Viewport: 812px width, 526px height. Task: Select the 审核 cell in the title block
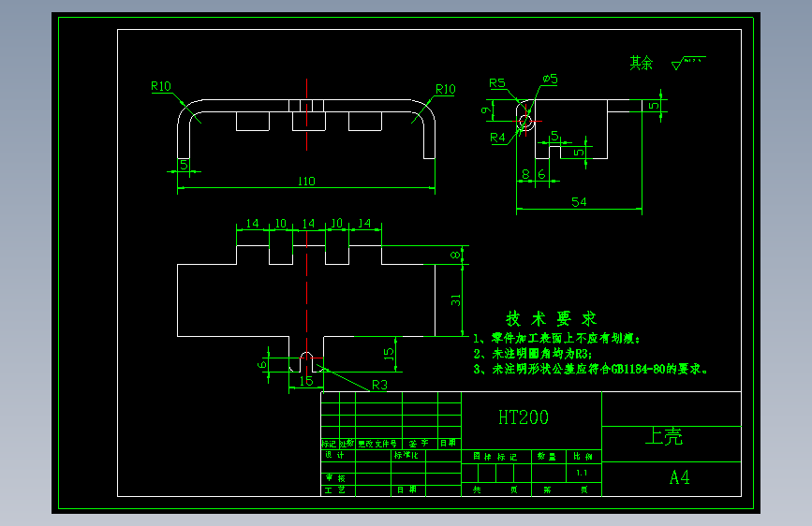click(x=335, y=478)
